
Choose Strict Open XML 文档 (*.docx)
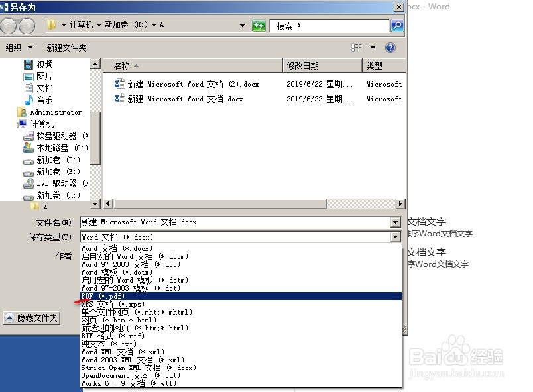click(241, 367)
